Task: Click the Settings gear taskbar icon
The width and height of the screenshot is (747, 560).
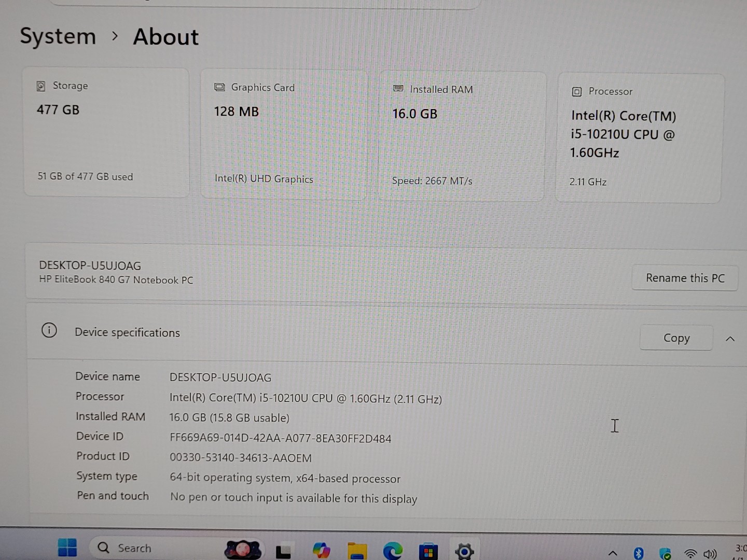Action: 464,552
